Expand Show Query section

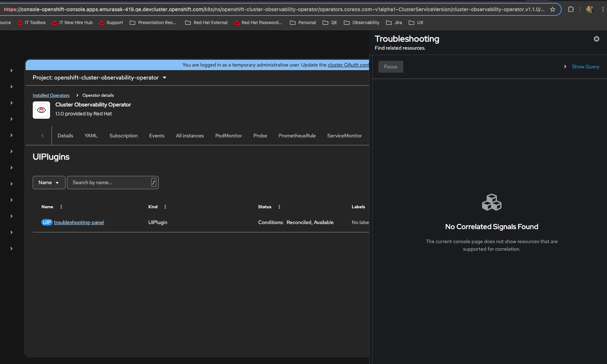coord(585,67)
